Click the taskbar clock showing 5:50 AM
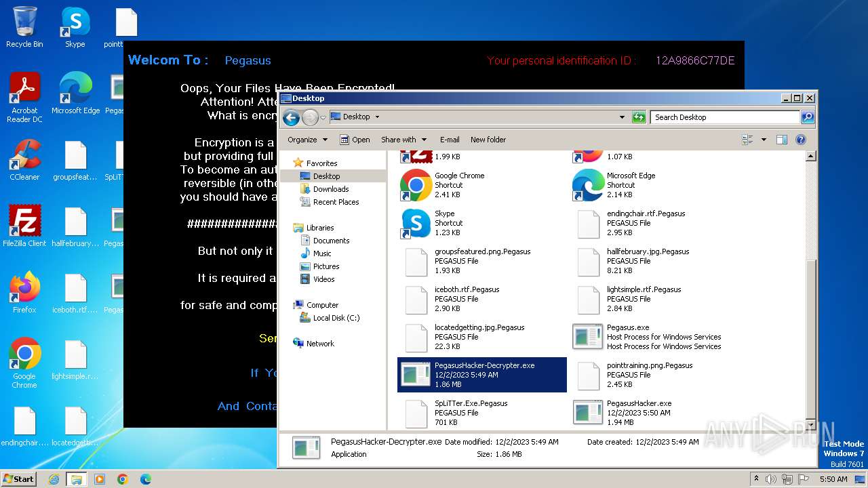Screen dimensions: 868x488 (833, 479)
